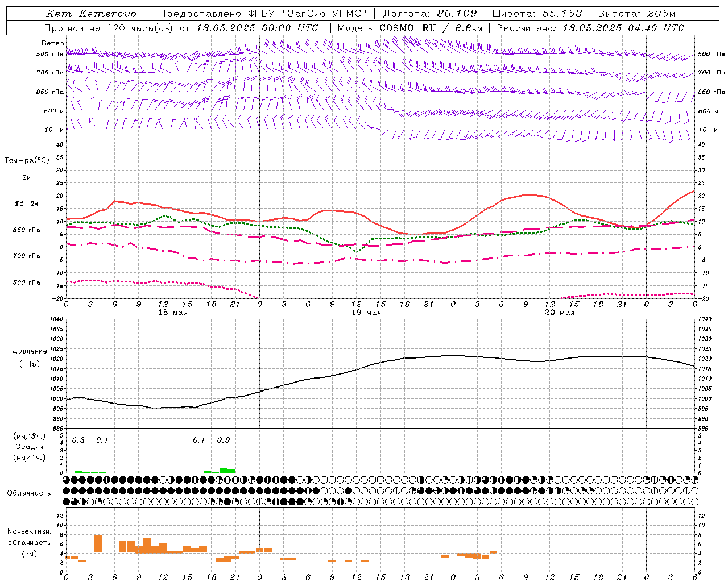
Task: Click the 'Ветер' wind panel label
Action: pyautogui.click(x=52, y=43)
